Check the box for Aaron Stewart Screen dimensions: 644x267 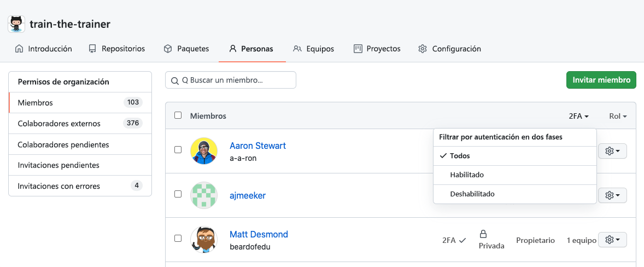[x=178, y=150]
